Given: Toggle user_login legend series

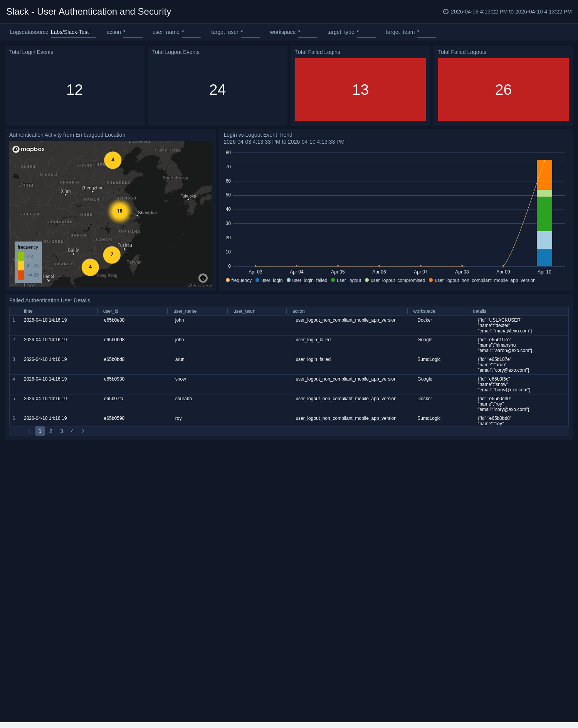Looking at the screenshot, I should point(269,280).
